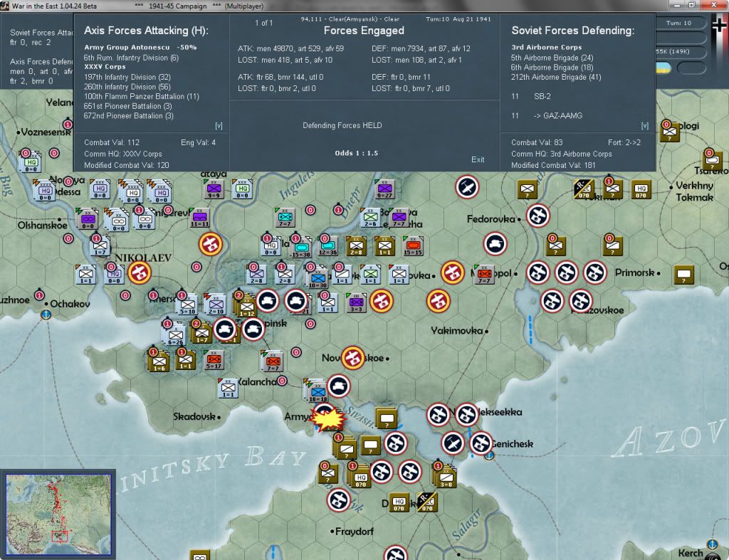
Task: Click the tank marker south of Fedorovka
Action: 495,244
